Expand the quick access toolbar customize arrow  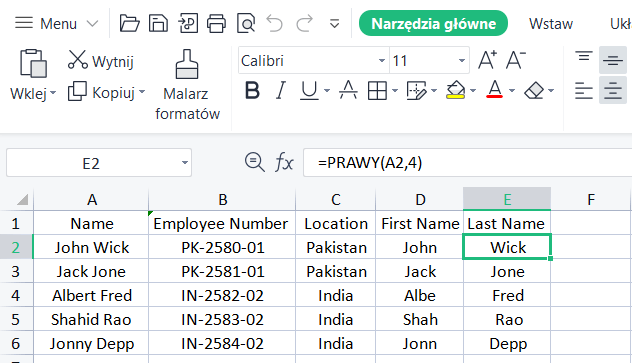[x=334, y=24]
